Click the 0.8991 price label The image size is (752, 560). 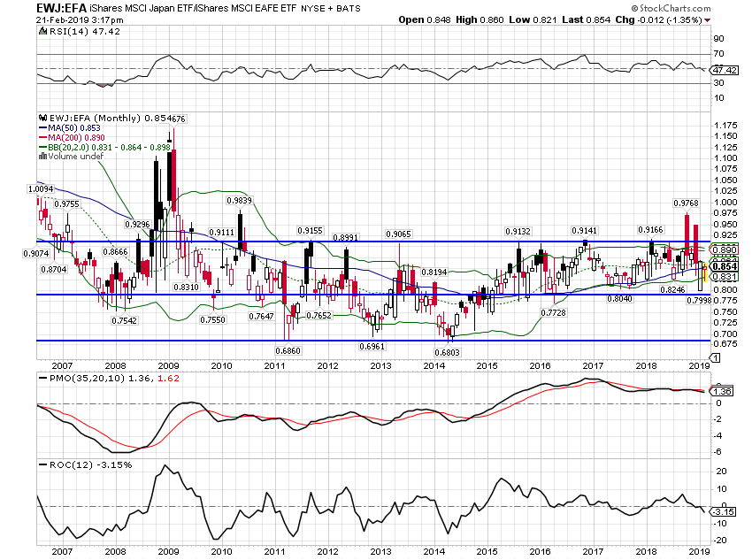click(345, 237)
